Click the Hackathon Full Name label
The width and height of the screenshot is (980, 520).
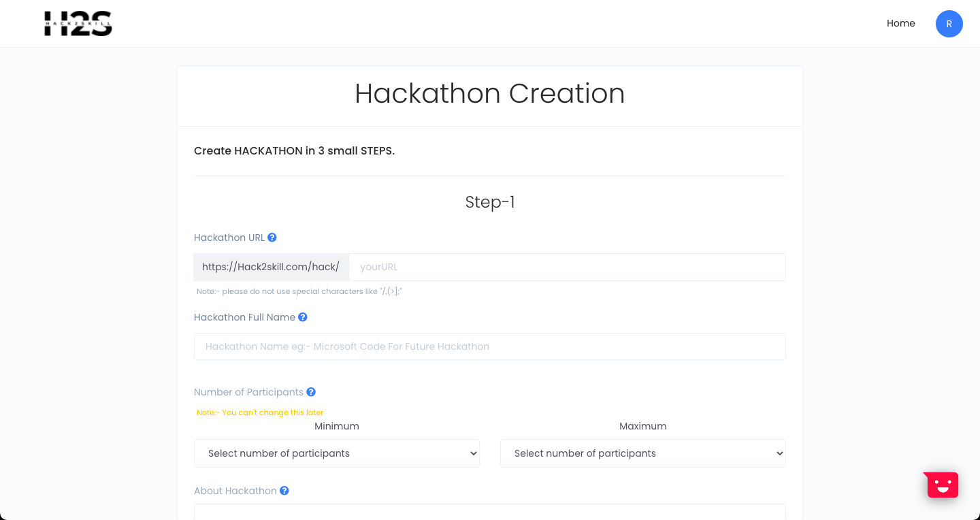[244, 317]
